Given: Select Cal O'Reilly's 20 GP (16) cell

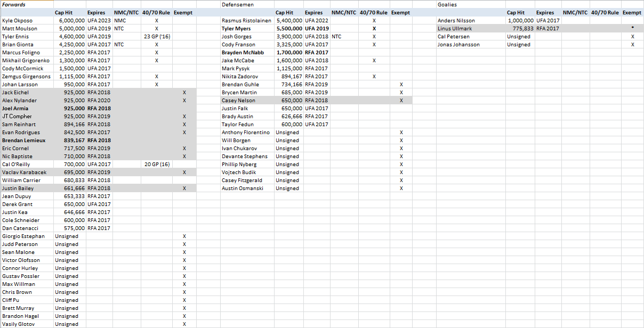Looking at the screenshot, I should click(157, 164).
